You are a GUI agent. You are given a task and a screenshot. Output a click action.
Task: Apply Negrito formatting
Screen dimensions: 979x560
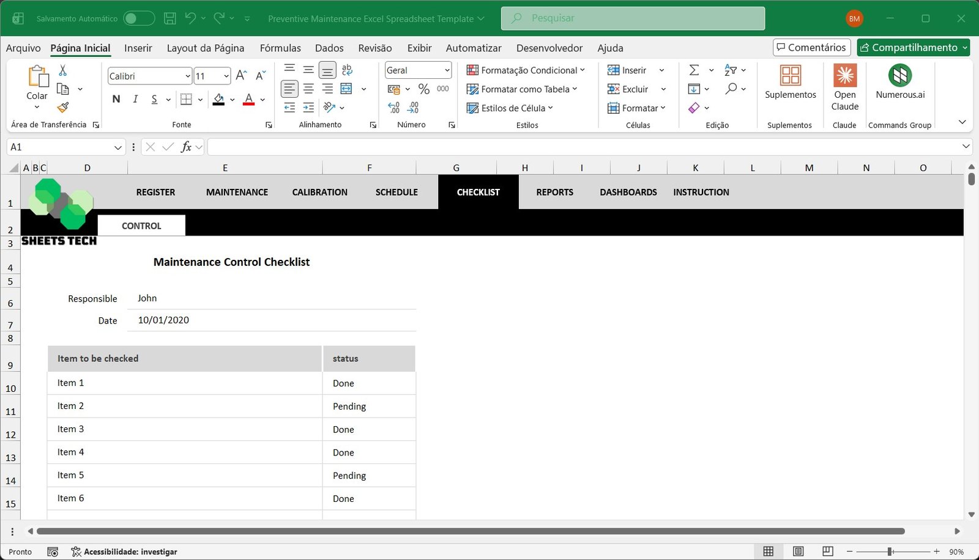tap(116, 98)
